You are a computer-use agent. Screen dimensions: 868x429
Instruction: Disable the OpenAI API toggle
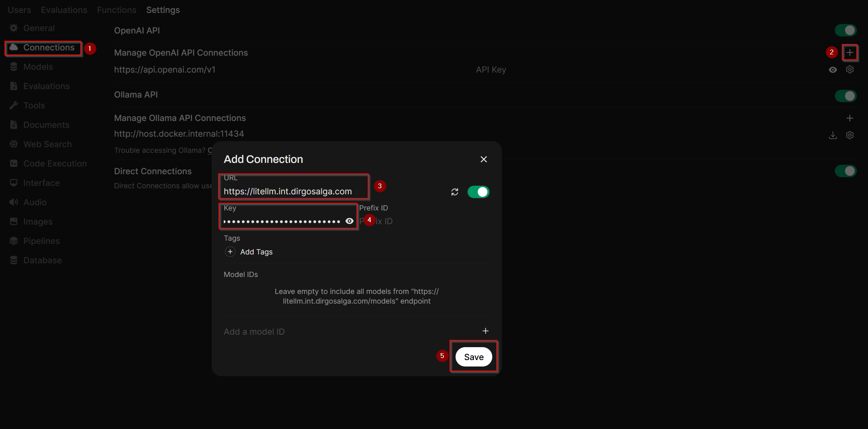tap(846, 30)
